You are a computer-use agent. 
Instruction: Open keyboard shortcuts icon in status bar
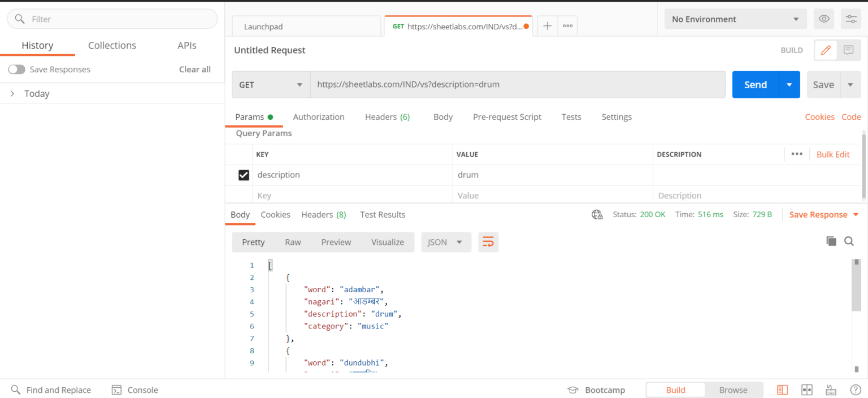coord(831,390)
